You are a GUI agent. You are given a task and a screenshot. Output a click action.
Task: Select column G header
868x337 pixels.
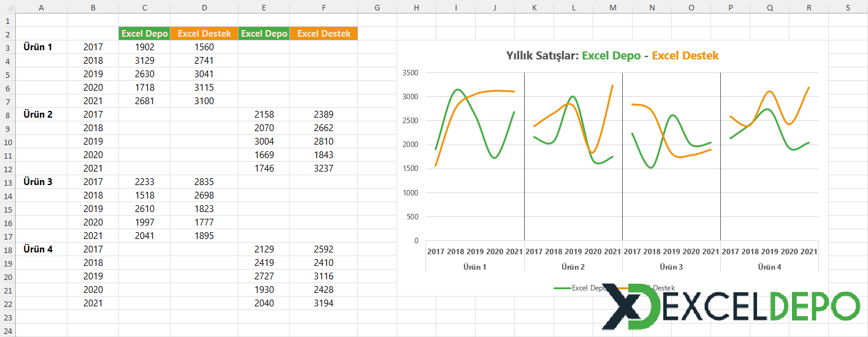pyautogui.click(x=377, y=7)
